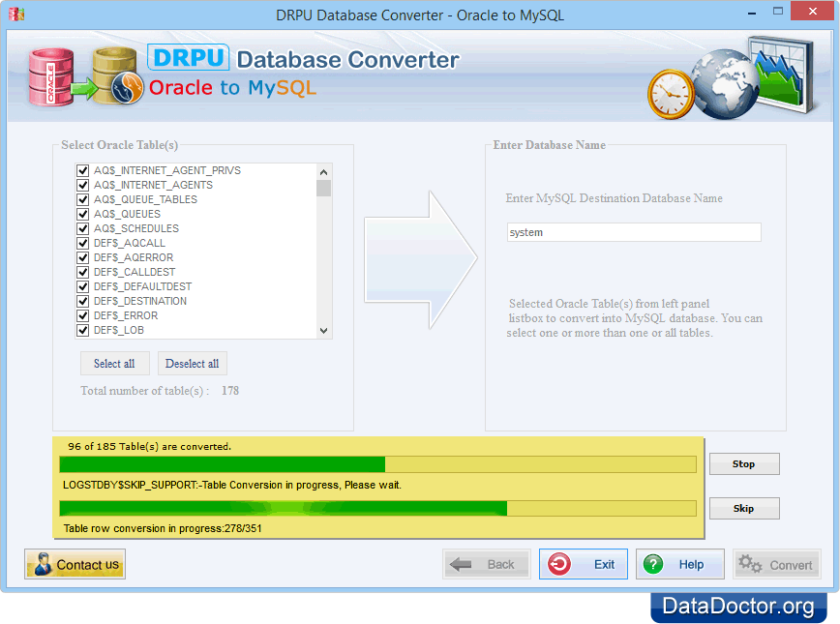Minimize the DRPU Database Converter window
The height and width of the screenshot is (624, 840).
point(752,12)
